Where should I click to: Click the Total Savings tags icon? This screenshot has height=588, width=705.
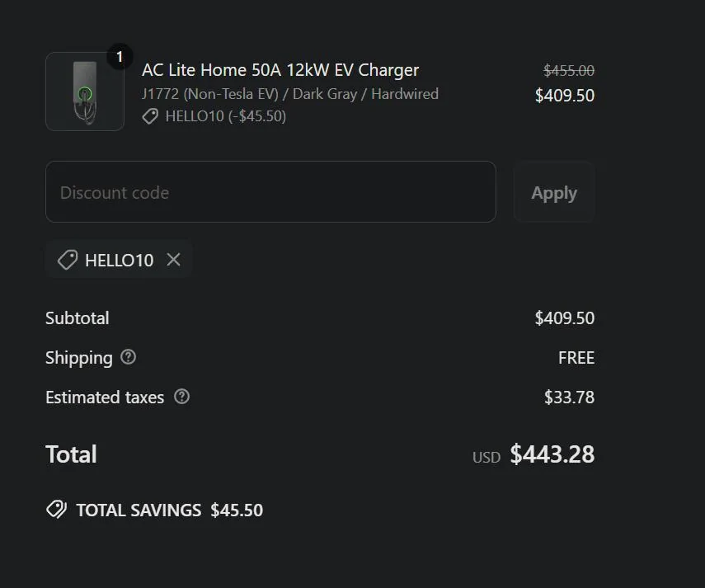pos(56,510)
